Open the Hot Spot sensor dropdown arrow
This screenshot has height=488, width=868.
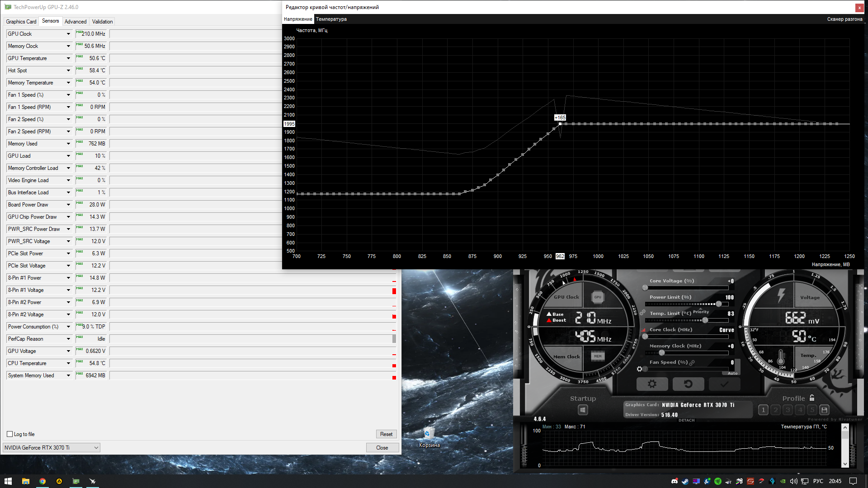coord(69,70)
